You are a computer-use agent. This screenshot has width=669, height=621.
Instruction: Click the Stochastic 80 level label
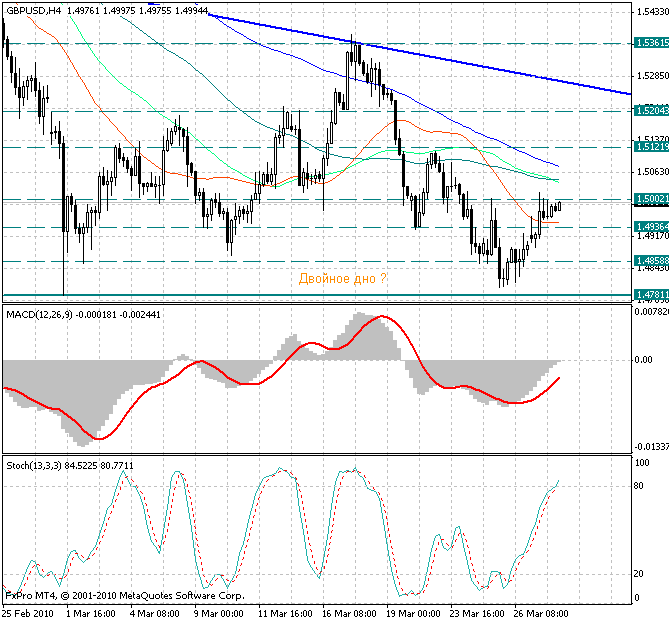point(639,486)
